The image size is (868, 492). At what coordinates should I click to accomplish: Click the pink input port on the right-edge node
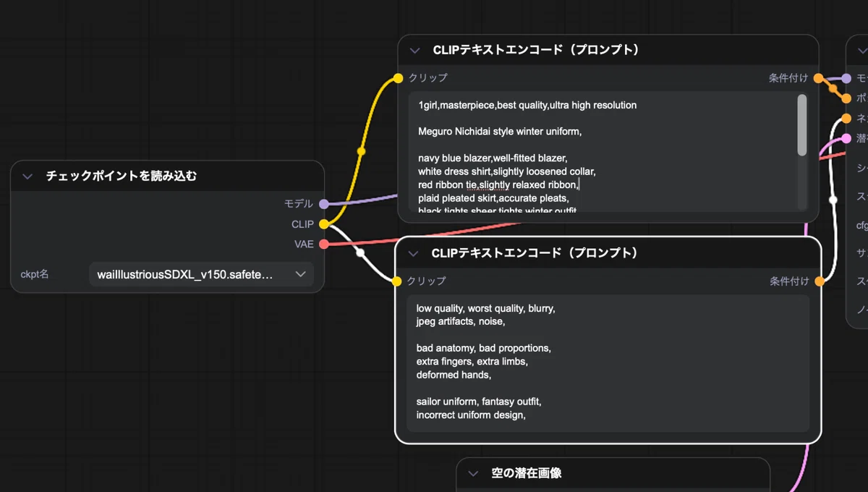tap(847, 138)
